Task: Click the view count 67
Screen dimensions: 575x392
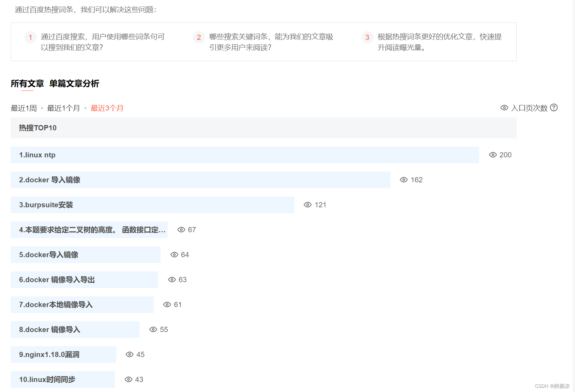Action: (x=192, y=230)
